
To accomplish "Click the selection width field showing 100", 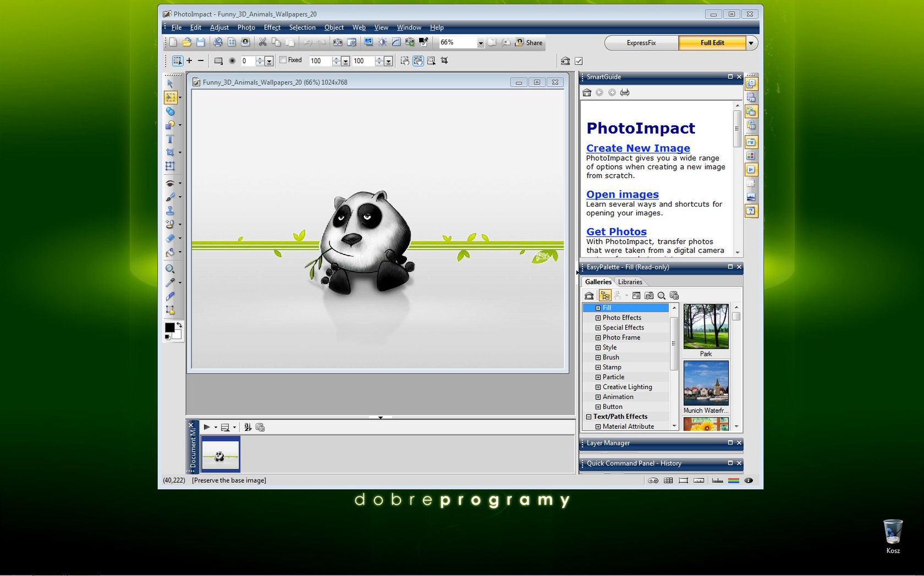I will click(x=319, y=61).
